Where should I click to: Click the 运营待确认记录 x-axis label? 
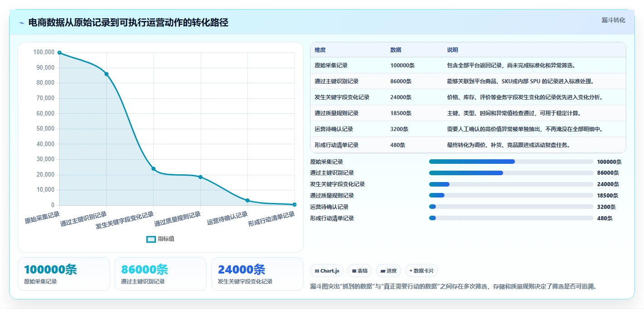click(227, 218)
